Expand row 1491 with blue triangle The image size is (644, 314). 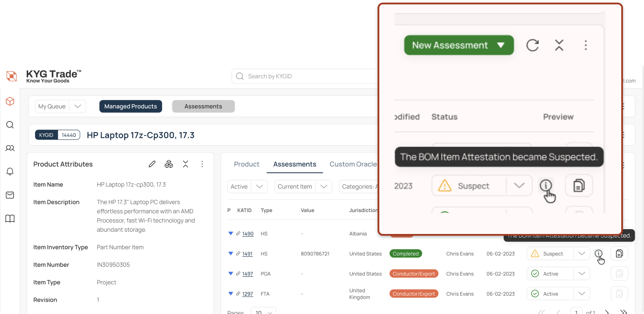[x=231, y=254]
